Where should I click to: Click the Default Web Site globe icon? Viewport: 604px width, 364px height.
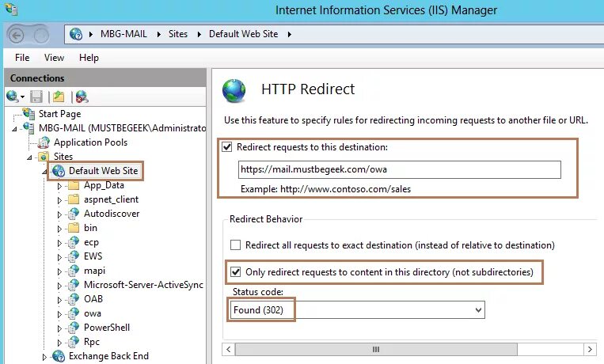point(59,171)
